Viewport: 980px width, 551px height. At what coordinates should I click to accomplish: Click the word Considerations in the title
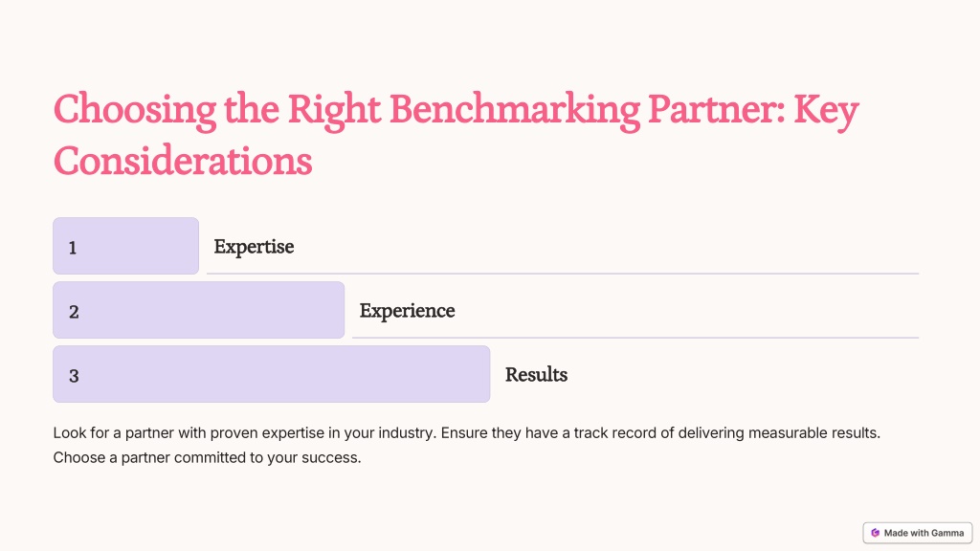183,161
